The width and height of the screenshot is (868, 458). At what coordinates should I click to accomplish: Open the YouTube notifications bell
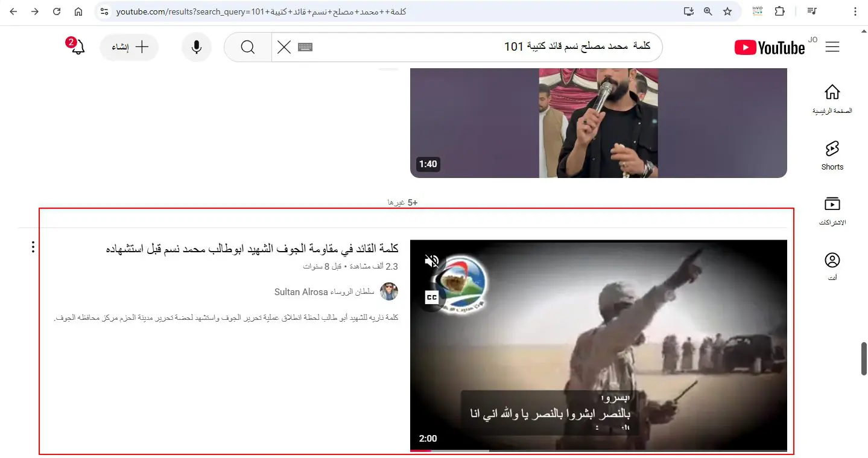pyautogui.click(x=78, y=47)
